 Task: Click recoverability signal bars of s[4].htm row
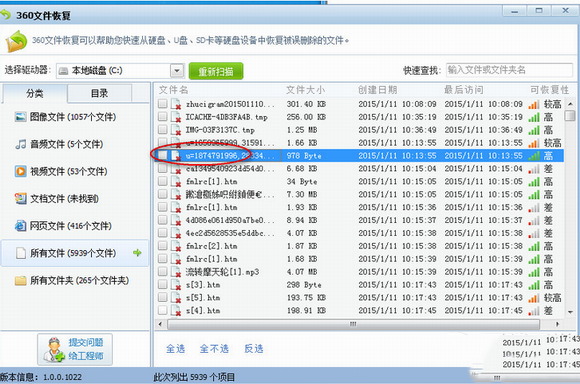coord(533,311)
